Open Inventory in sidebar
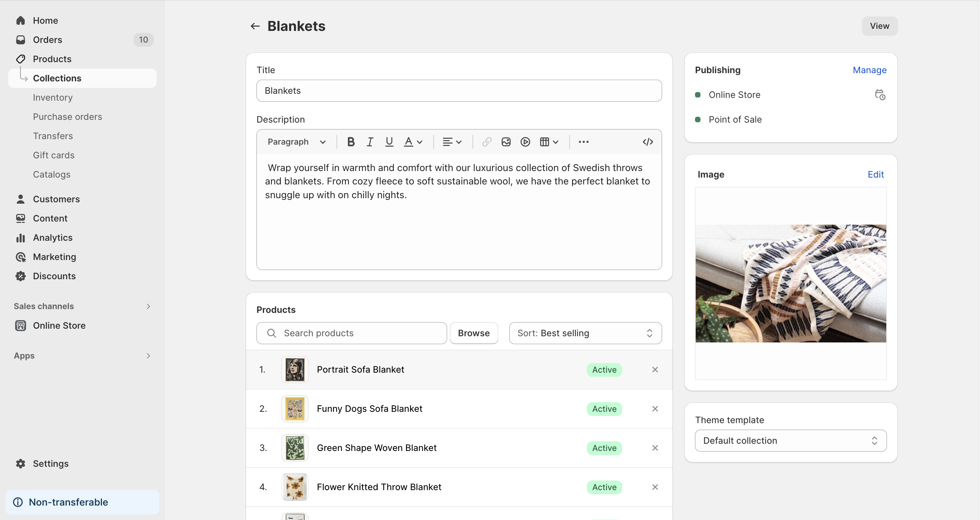The width and height of the screenshot is (980, 520). [x=53, y=98]
